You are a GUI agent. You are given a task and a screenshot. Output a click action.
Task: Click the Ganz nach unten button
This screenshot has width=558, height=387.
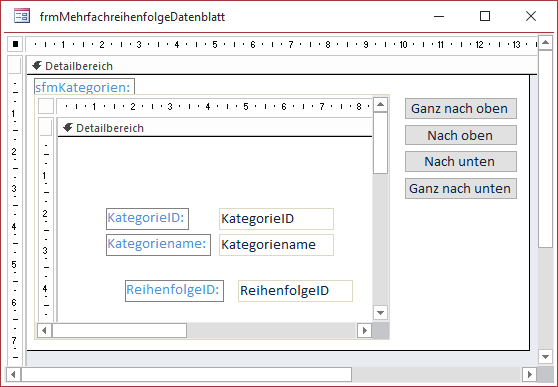click(x=461, y=188)
